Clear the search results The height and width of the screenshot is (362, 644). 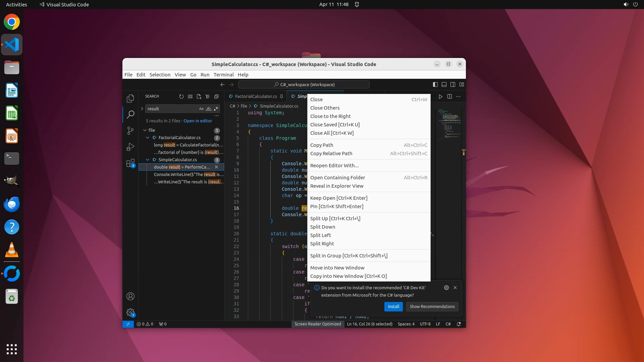190,97
